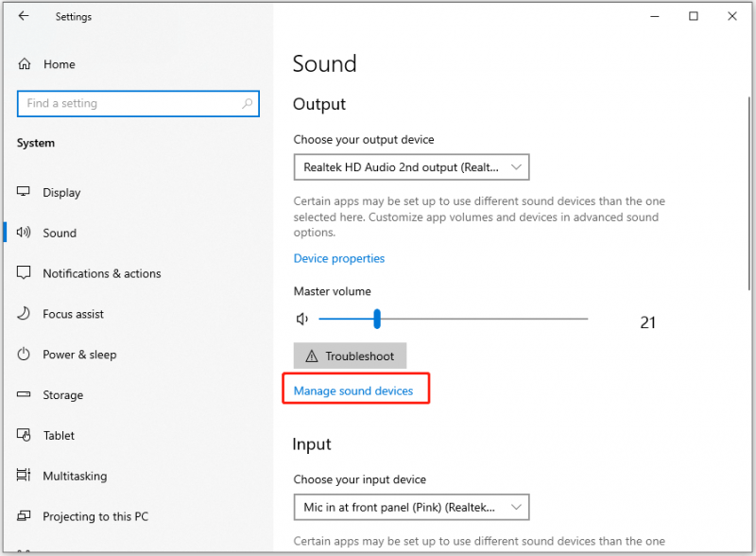Click the Multitasking icon

23,475
